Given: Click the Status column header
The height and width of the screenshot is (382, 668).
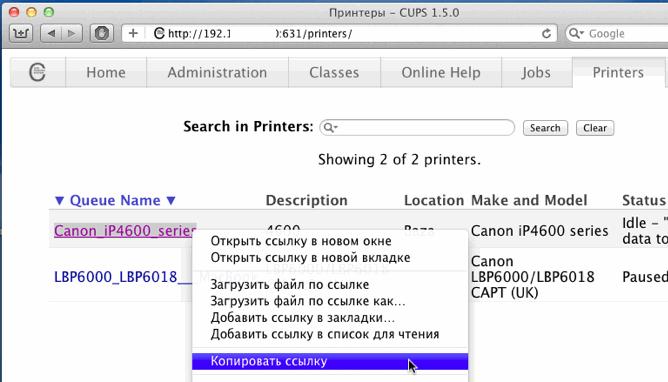Looking at the screenshot, I should tap(644, 201).
